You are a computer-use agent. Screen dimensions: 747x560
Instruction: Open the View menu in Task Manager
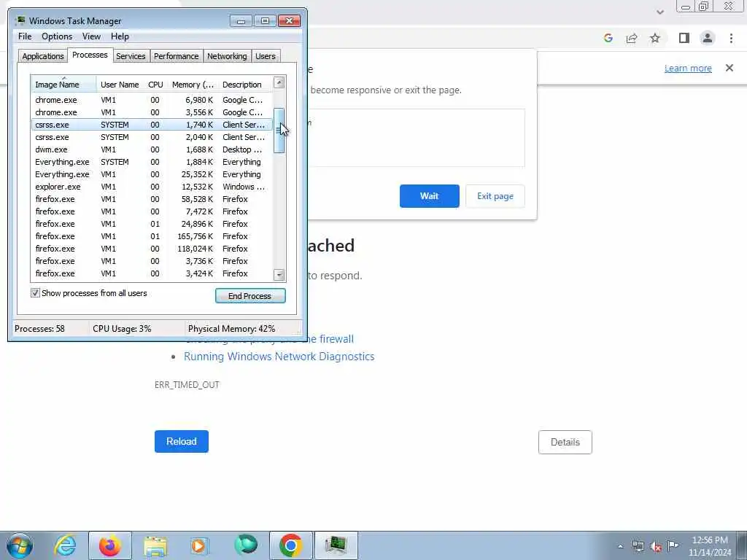[91, 36]
